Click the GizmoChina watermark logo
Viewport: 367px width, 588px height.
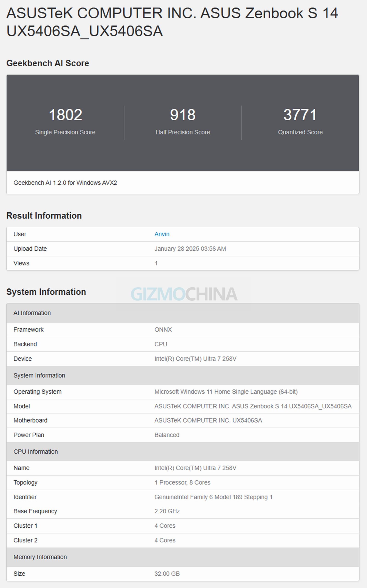coord(184,294)
